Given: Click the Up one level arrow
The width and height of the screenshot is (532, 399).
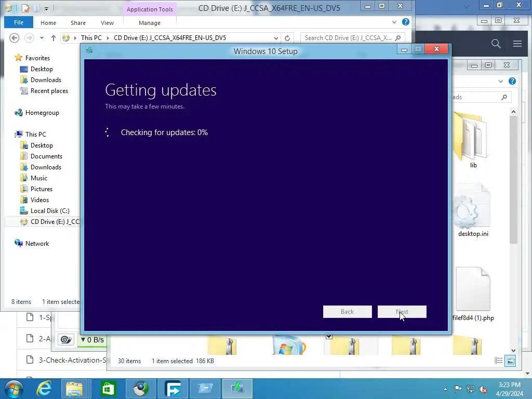Looking at the screenshot, I should tap(54, 38).
